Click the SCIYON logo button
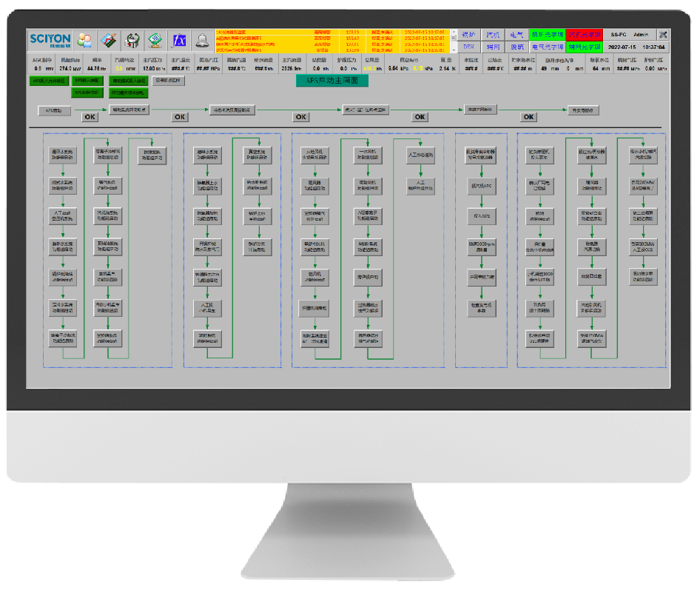Screen dimensions: 700x596 pyautogui.click(x=50, y=40)
